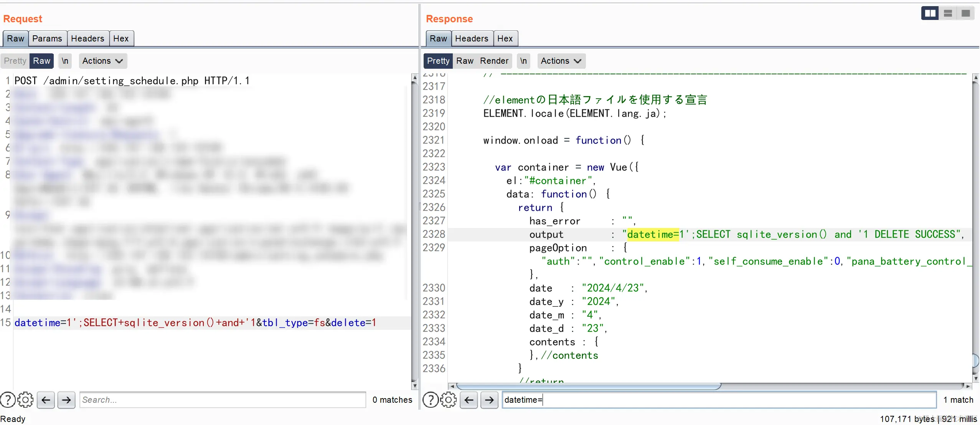The height and width of the screenshot is (425, 980).
Task: Expand response Actions dropdown
Action: [x=561, y=61]
